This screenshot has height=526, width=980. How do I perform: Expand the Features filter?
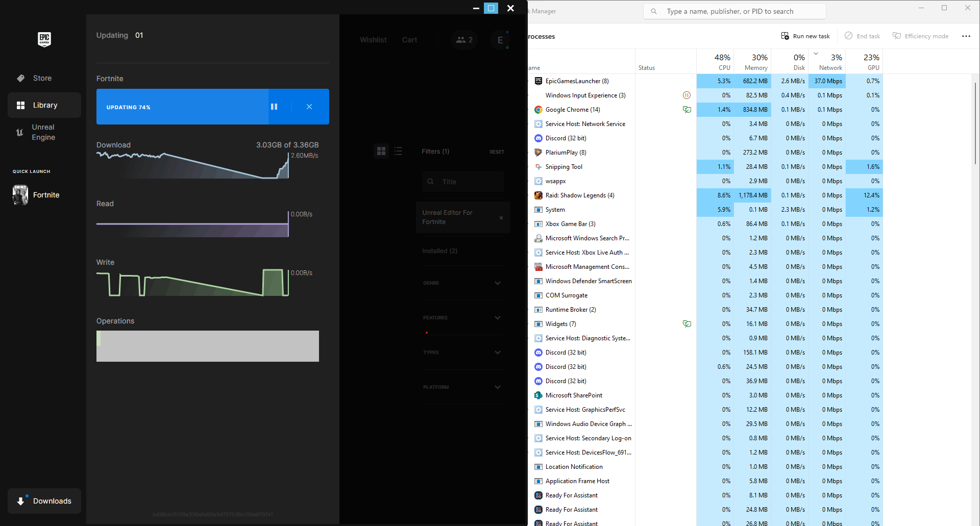pyautogui.click(x=462, y=318)
